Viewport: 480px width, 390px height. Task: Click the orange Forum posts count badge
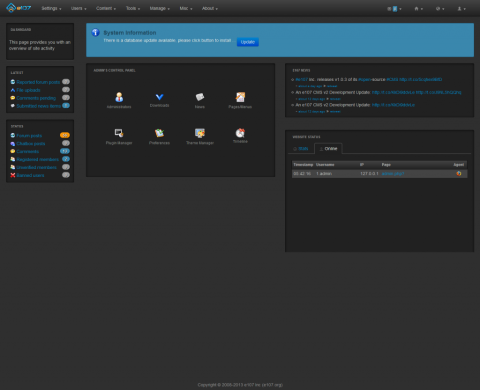pyautogui.click(x=65, y=135)
